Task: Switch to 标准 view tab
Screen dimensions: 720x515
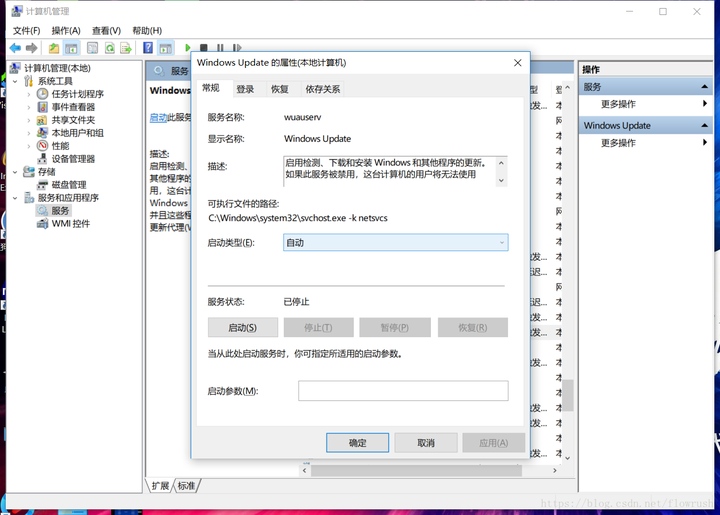Action: 186,486
